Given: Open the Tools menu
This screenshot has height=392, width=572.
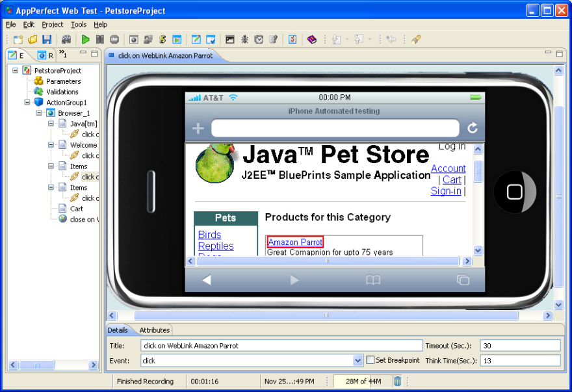Looking at the screenshot, I should click(79, 25).
